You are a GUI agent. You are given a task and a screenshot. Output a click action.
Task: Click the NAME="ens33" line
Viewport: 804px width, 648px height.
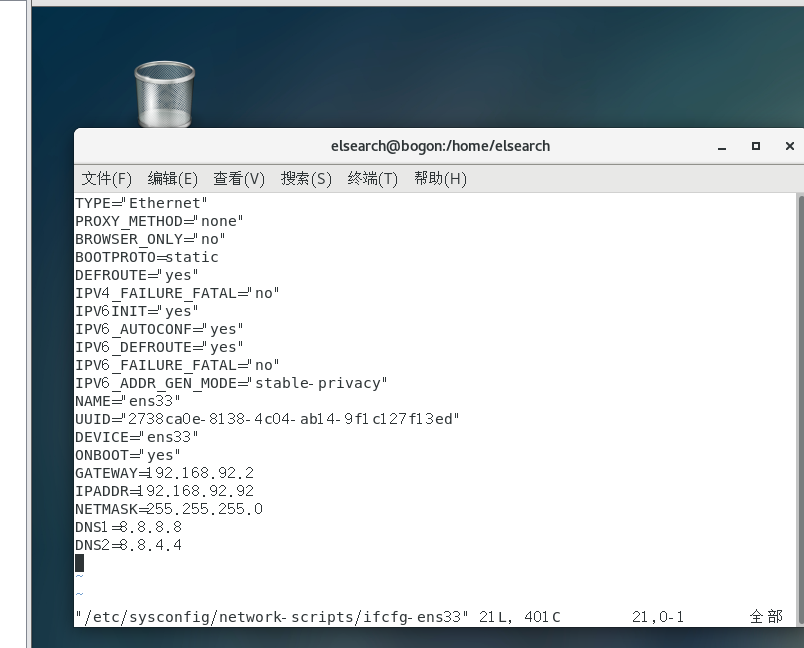128,401
